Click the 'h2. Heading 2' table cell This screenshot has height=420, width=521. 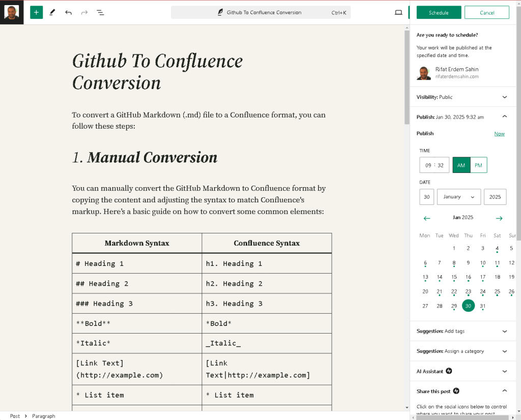tap(267, 284)
